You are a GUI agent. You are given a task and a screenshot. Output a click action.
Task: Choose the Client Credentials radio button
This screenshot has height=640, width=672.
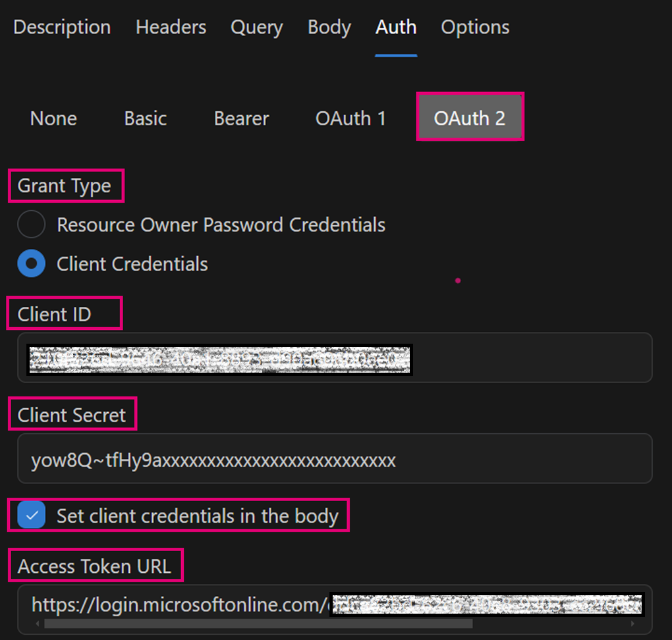coord(32,264)
